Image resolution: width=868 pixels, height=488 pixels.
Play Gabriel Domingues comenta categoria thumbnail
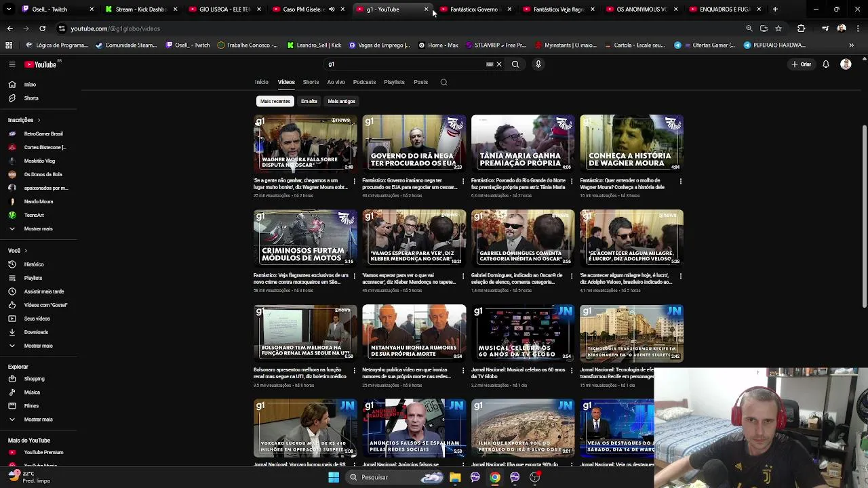pos(523,238)
